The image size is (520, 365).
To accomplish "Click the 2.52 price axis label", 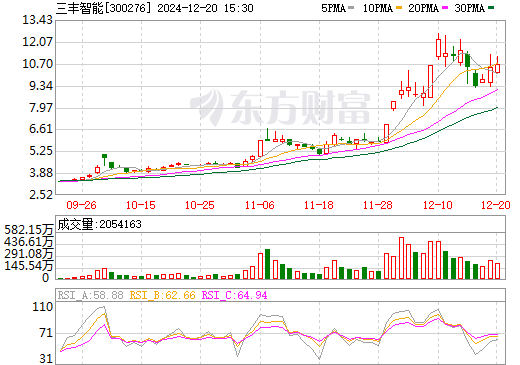I will tap(41, 195).
